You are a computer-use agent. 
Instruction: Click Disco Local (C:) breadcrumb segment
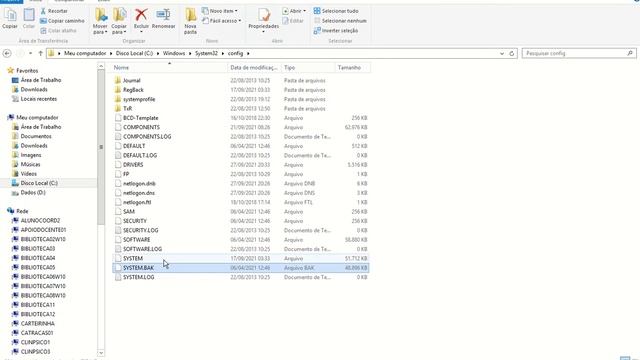134,53
